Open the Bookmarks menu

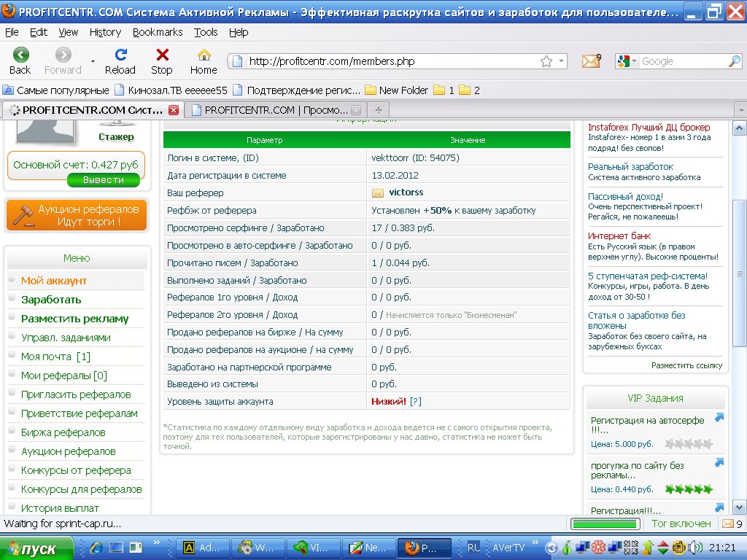[x=158, y=32]
